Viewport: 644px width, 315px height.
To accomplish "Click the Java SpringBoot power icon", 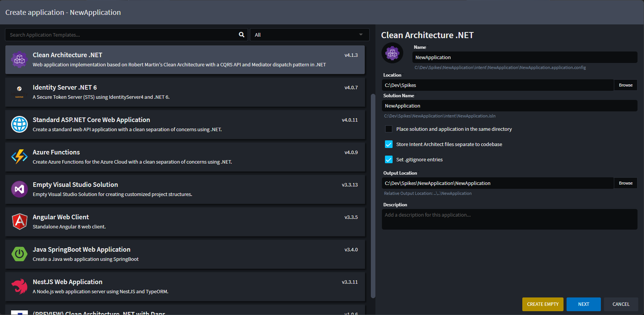I will point(19,254).
